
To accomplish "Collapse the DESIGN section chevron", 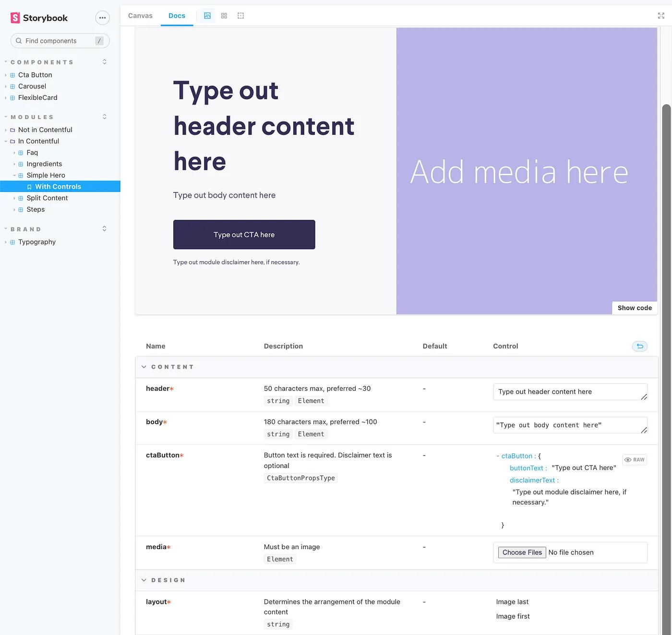I will coord(144,580).
